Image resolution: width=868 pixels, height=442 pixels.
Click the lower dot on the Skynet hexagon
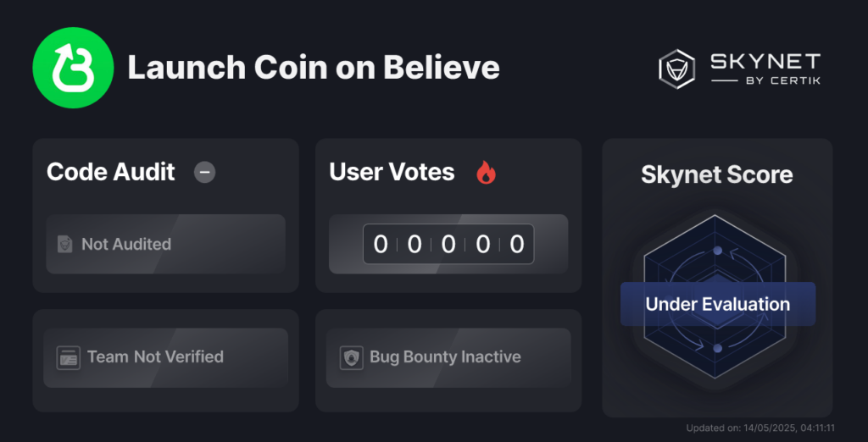pos(717,348)
